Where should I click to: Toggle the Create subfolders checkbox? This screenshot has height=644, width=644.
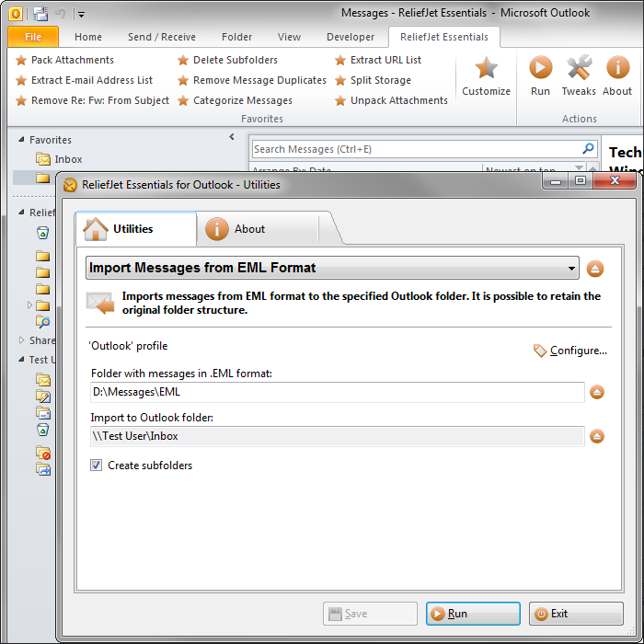(96, 466)
